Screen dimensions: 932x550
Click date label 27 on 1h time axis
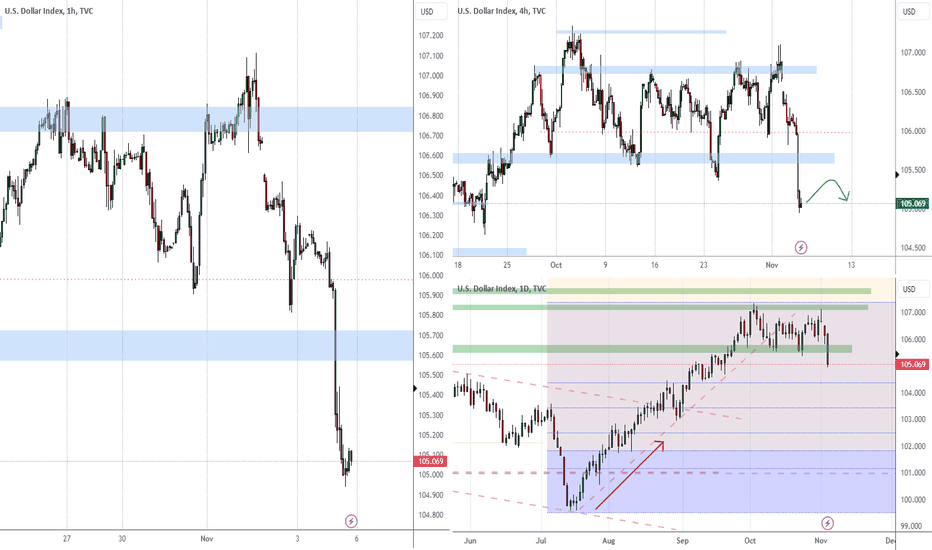coord(67,539)
